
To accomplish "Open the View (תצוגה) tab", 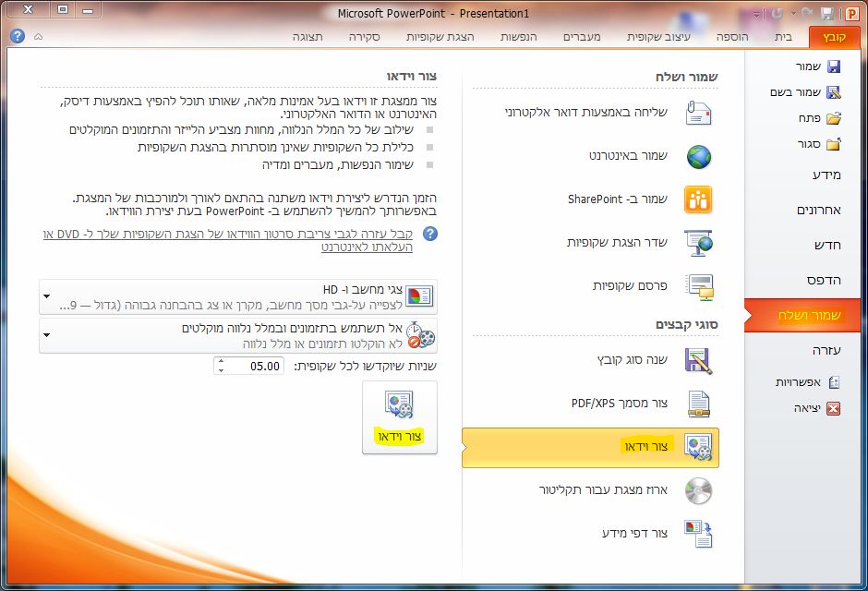I will pyautogui.click(x=307, y=37).
